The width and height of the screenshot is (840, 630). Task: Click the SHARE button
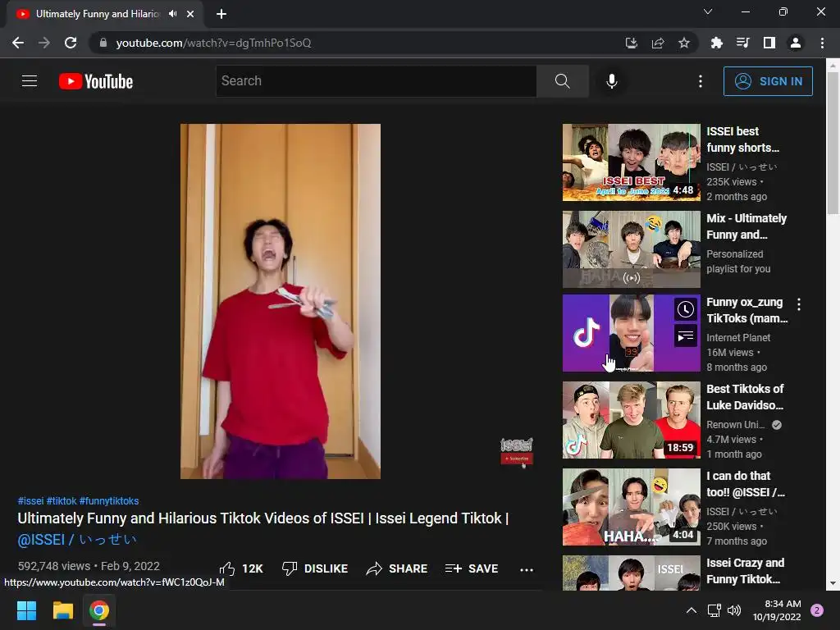click(397, 569)
